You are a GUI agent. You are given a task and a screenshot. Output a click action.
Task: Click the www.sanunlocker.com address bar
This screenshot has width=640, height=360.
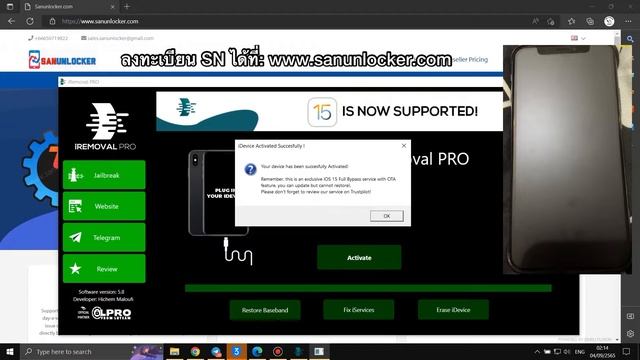click(x=286, y=21)
